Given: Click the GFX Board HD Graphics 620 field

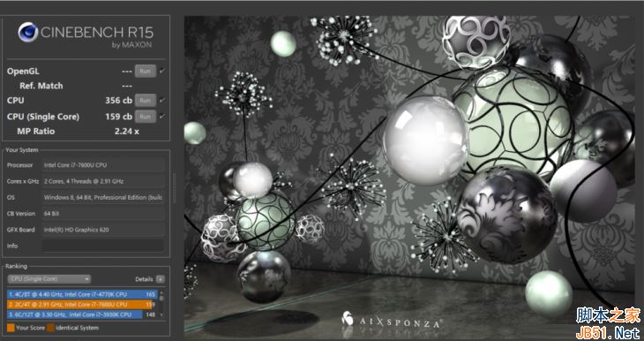Looking at the screenshot, I should (103, 230).
